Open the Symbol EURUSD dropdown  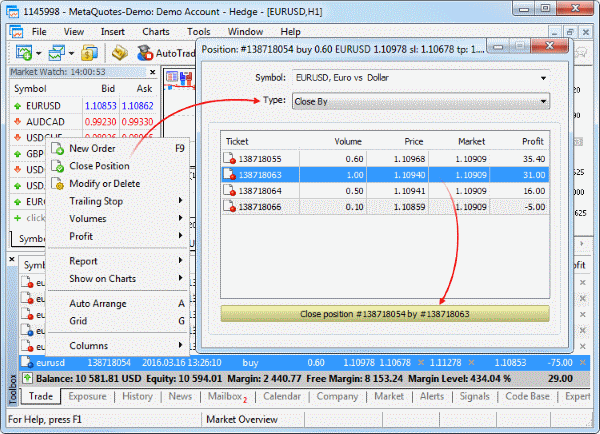543,78
